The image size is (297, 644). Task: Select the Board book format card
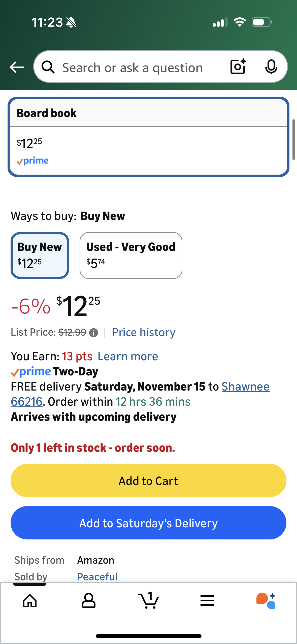tap(148, 137)
